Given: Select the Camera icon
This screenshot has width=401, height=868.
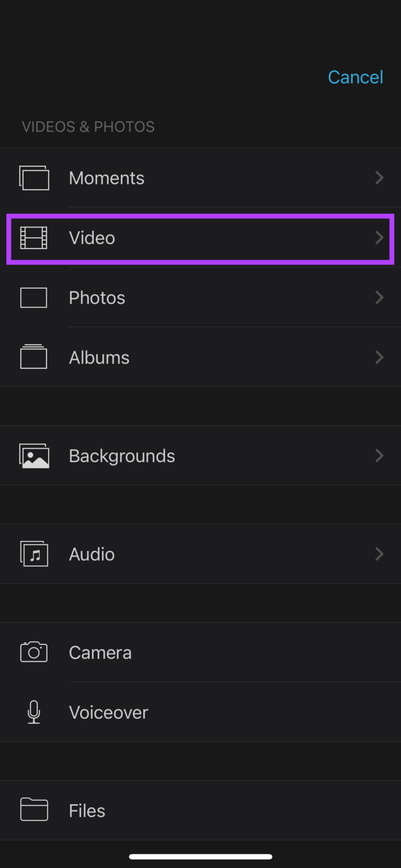Looking at the screenshot, I should (33, 652).
